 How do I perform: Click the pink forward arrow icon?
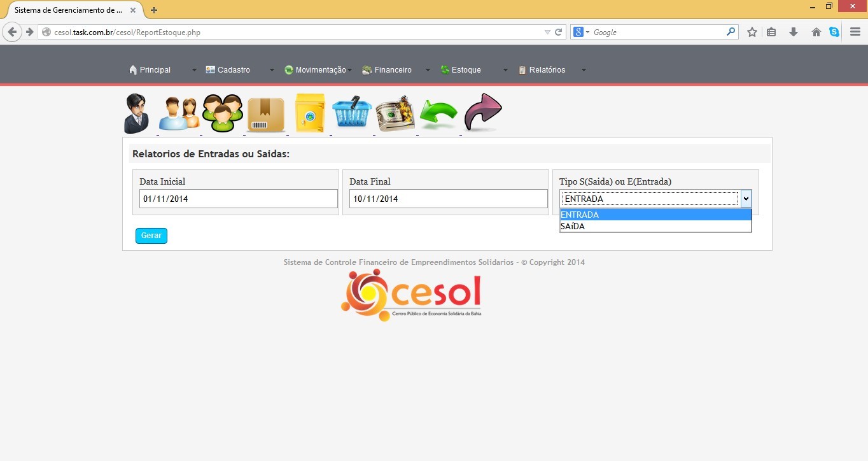coord(483,112)
